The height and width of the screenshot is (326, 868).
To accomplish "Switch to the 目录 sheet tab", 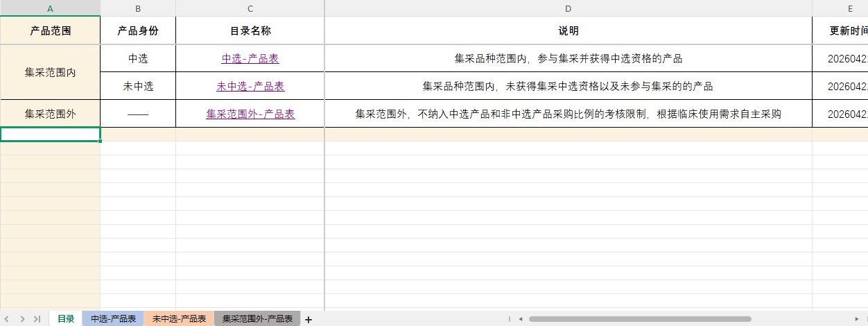I will (x=66, y=319).
